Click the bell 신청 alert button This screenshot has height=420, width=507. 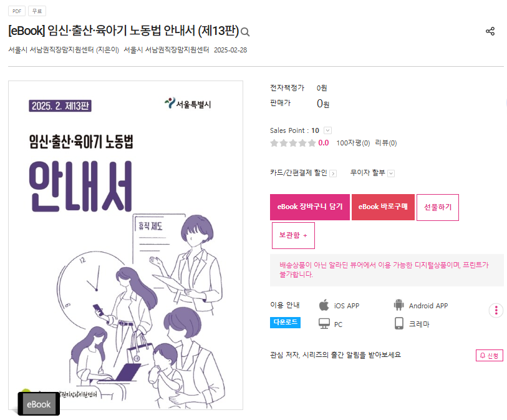coord(489,355)
